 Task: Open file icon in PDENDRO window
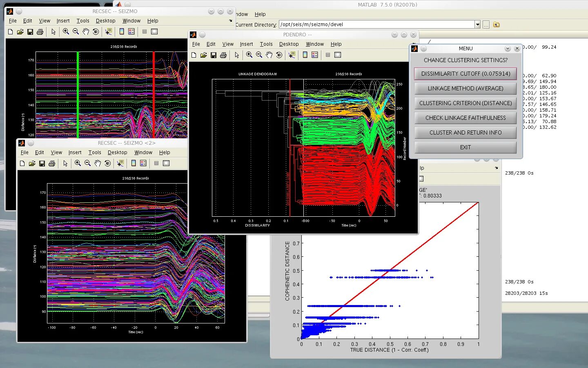tap(203, 55)
